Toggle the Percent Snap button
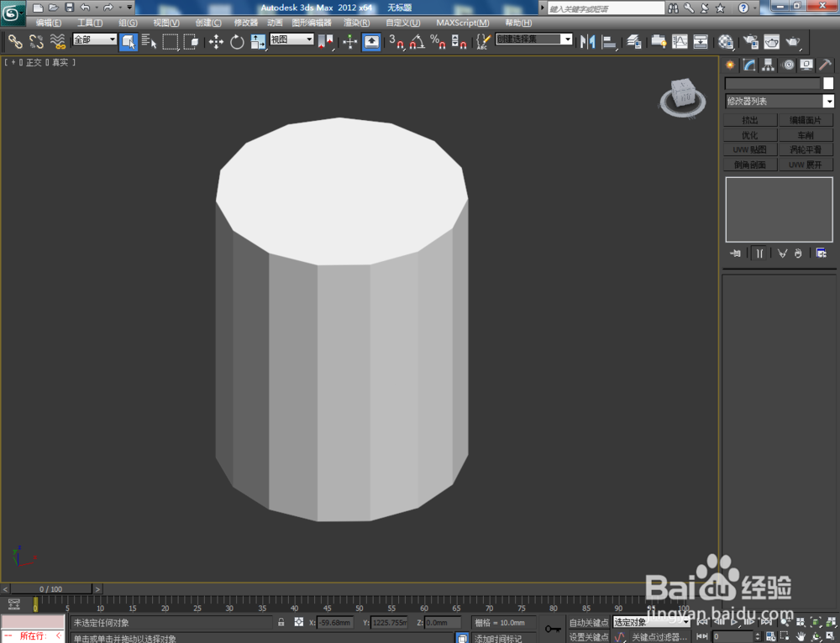The height and width of the screenshot is (643, 840). pos(438,42)
